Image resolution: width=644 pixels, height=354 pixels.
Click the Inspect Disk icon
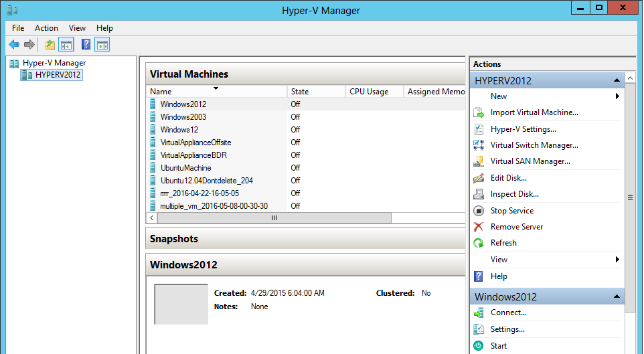tap(479, 194)
